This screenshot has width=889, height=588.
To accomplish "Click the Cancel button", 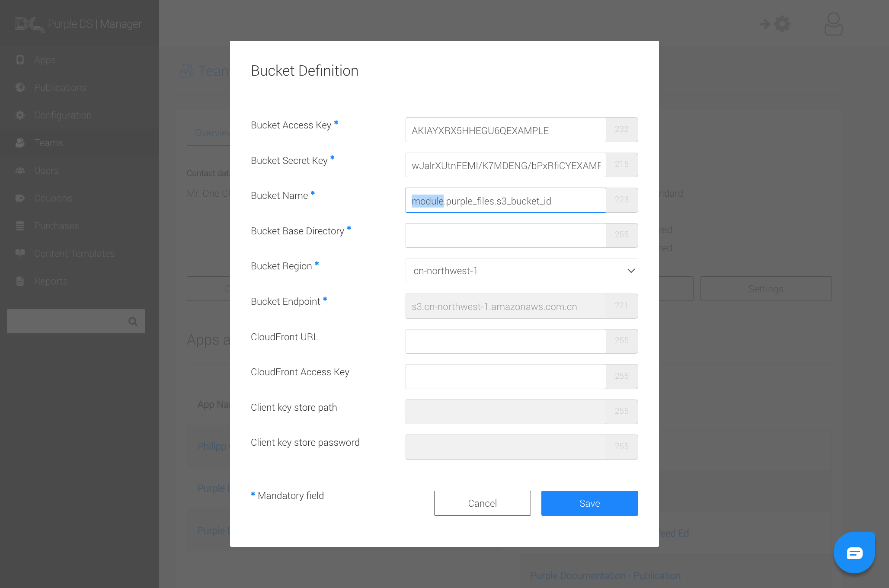I will pyautogui.click(x=482, y=503).
